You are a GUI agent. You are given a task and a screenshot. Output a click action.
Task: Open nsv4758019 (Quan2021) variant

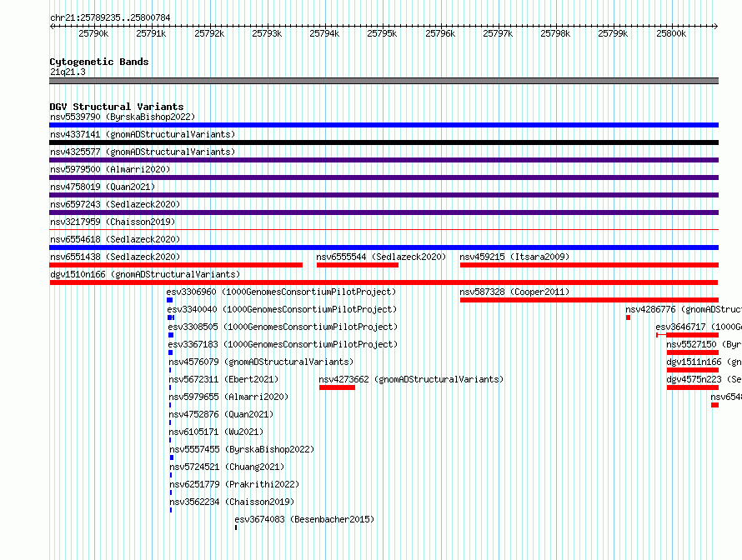pos(103,187)
